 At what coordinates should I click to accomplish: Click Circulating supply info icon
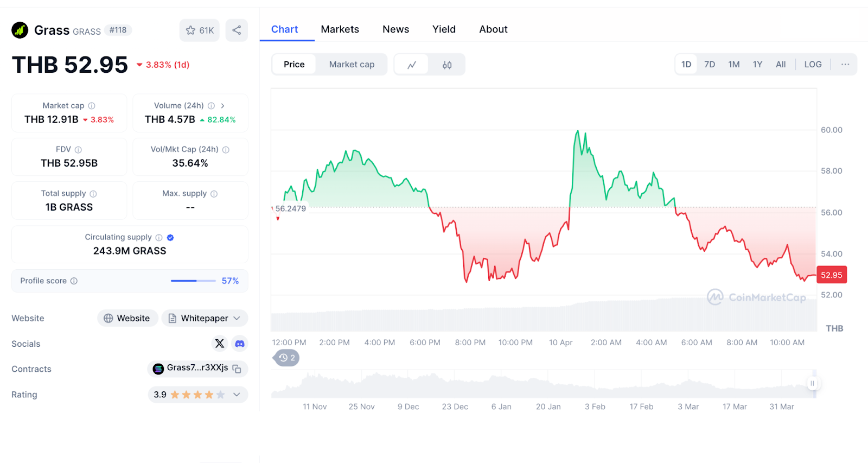(x=159, y=238)
